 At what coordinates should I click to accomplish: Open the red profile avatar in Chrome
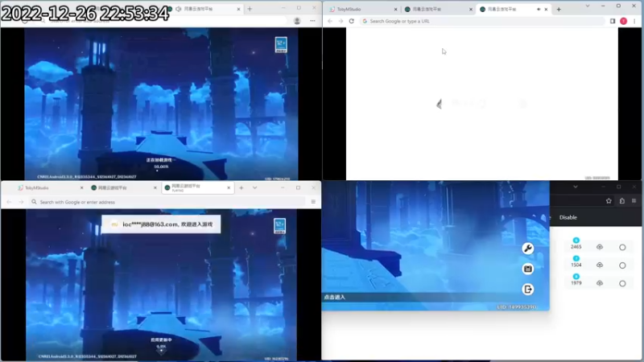[623, 21]
